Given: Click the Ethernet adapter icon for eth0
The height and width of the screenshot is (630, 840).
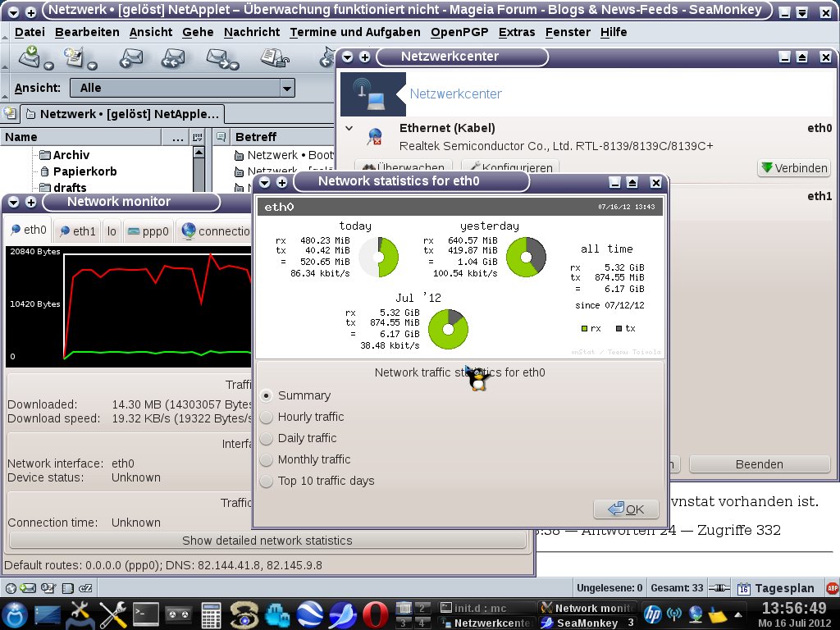Looking at the screenshot, I should [374, 137].
